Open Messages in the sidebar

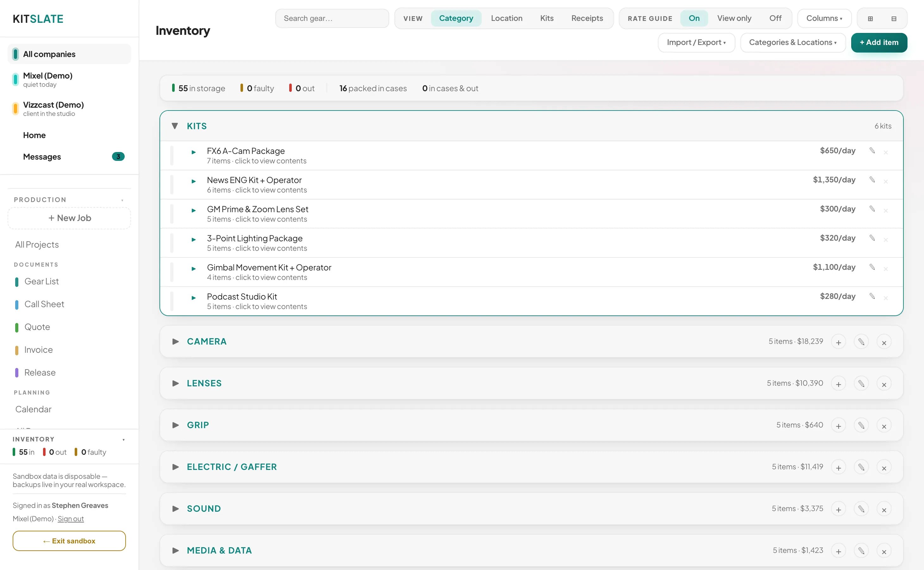pos(69,156)
